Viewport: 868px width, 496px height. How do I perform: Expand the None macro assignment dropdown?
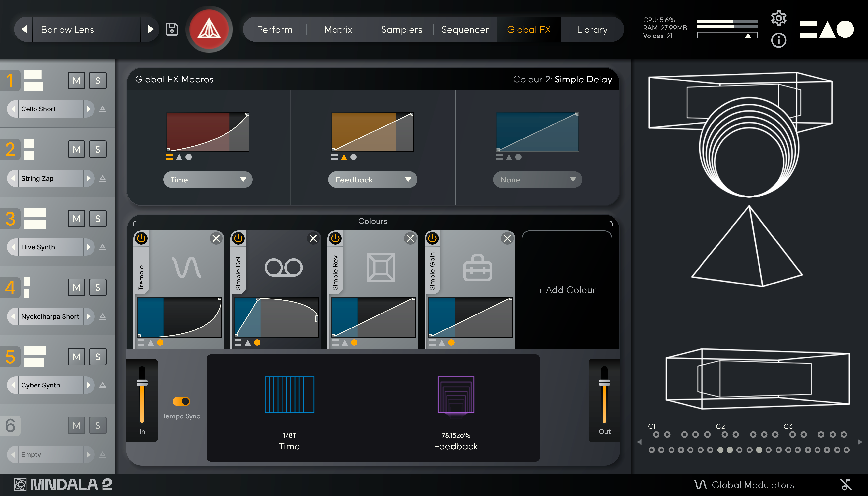pos(537,180)
